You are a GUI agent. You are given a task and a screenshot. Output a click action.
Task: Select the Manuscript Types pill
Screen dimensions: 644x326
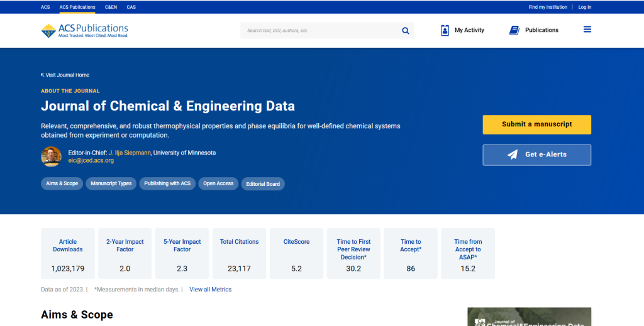click(x=111, y=183)
